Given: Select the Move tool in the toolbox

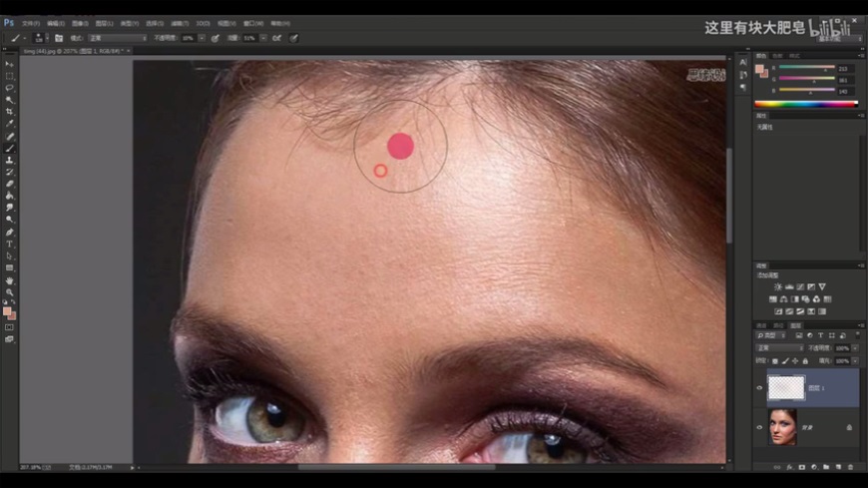Looking at the screenshot, I should (x=10, y=64).
